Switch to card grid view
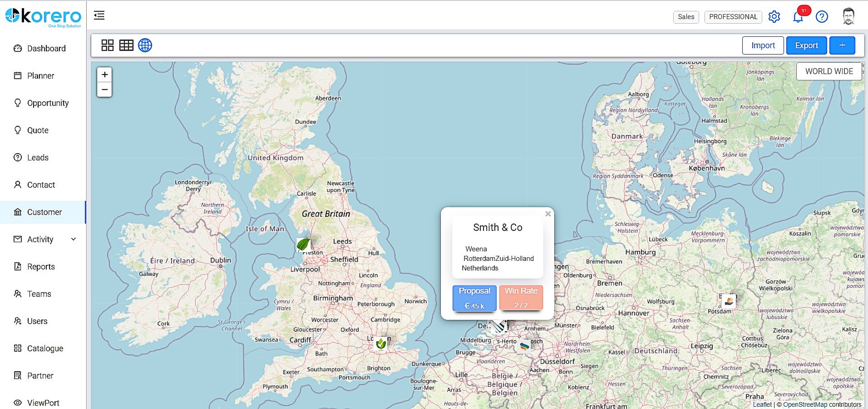This screenshot has width=868, height=409. pos(108,45)
